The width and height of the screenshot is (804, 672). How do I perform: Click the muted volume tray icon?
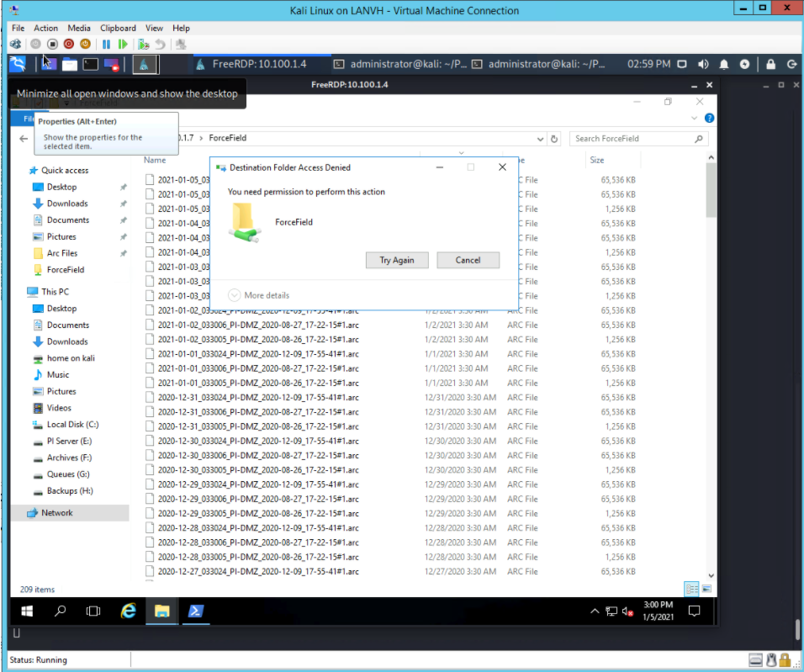(627, 611)
